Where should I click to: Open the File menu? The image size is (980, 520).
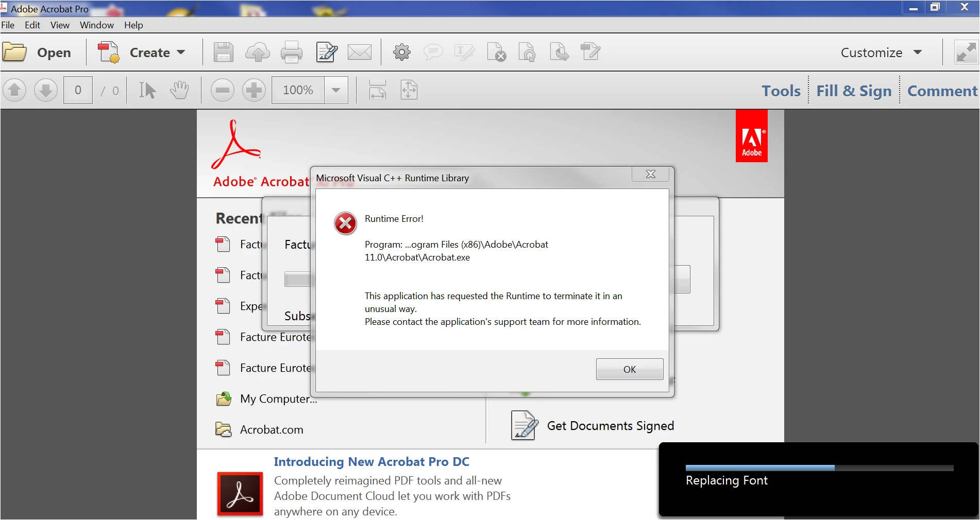8,25
